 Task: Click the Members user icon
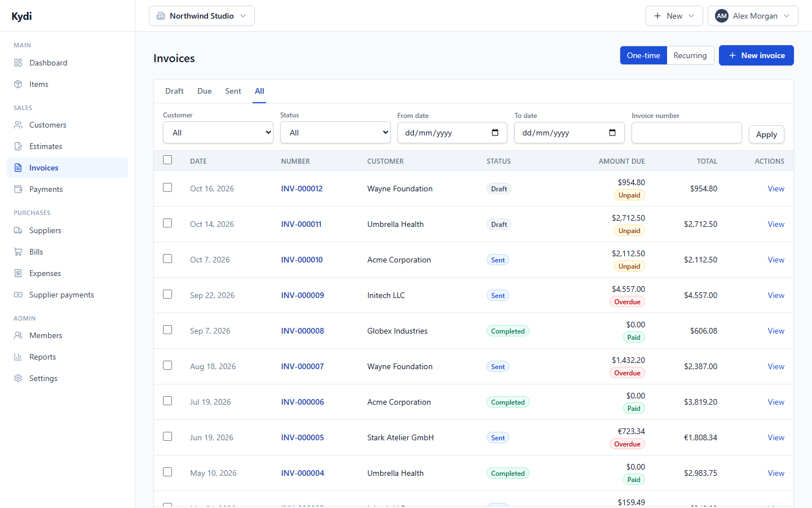[x=18, y=335]
